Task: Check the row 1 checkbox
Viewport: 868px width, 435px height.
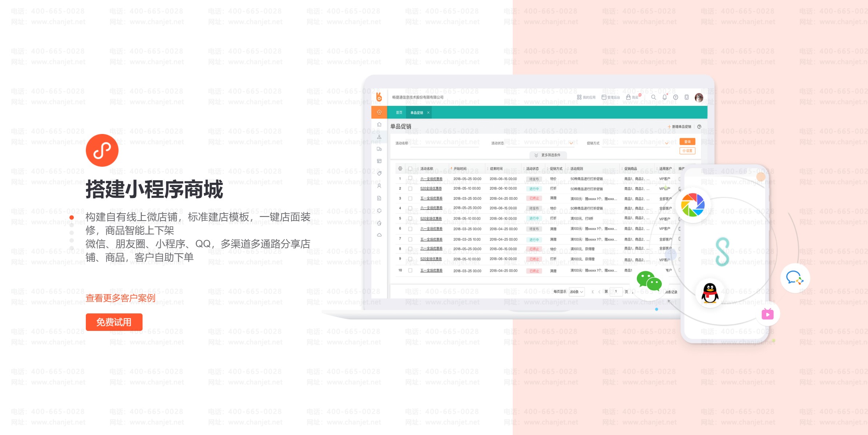Action: pos(410,178)
